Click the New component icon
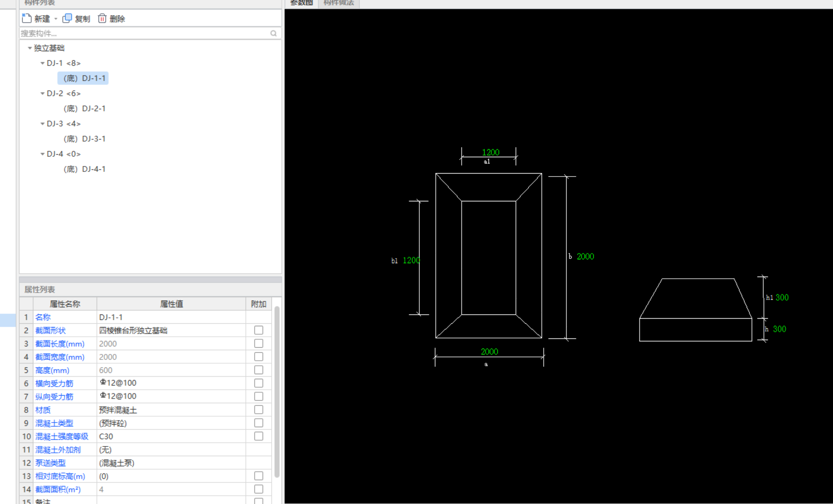 tap(27, 18)
